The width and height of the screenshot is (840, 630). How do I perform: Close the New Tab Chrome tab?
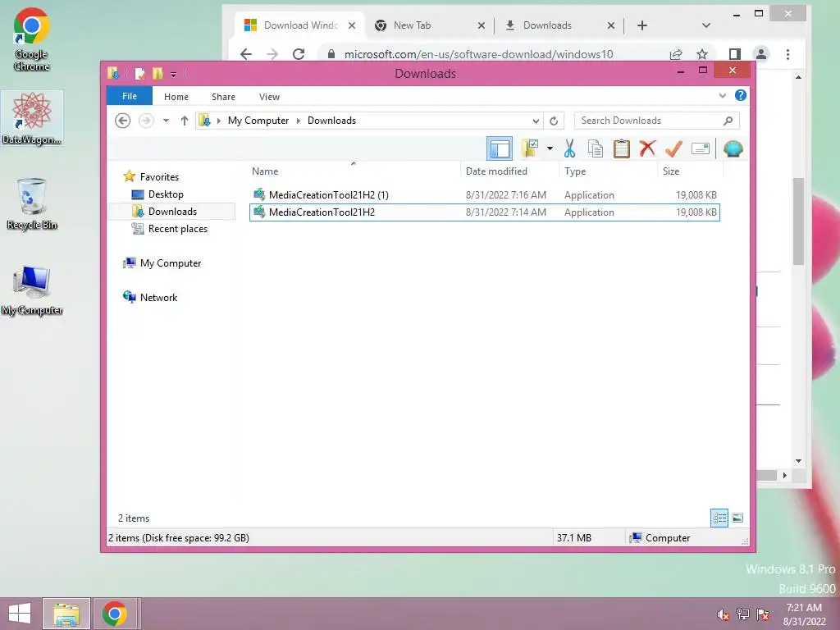[481, 25]
